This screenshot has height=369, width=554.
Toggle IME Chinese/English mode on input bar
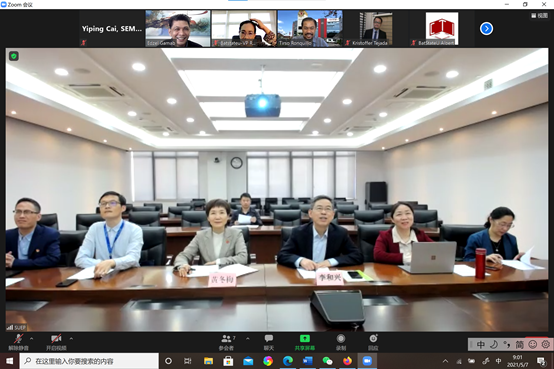coord(481,344)
